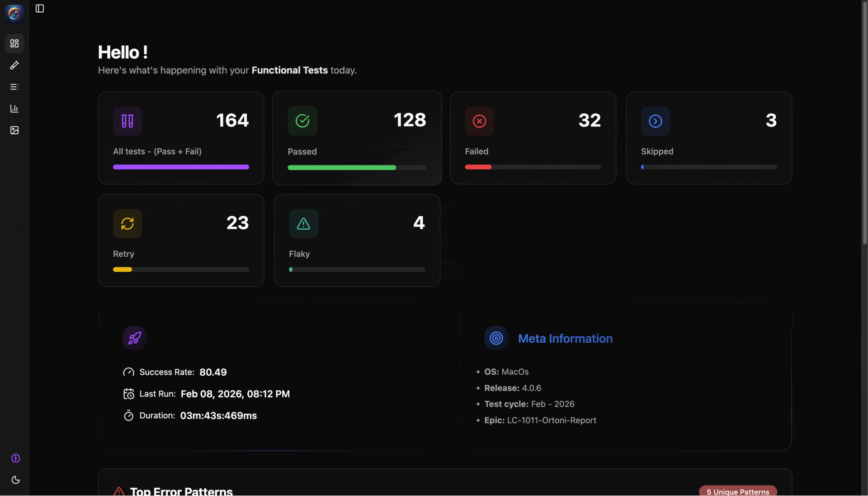Click the app logo in top corner
This screenshot has width=868, height=496.
14,14
